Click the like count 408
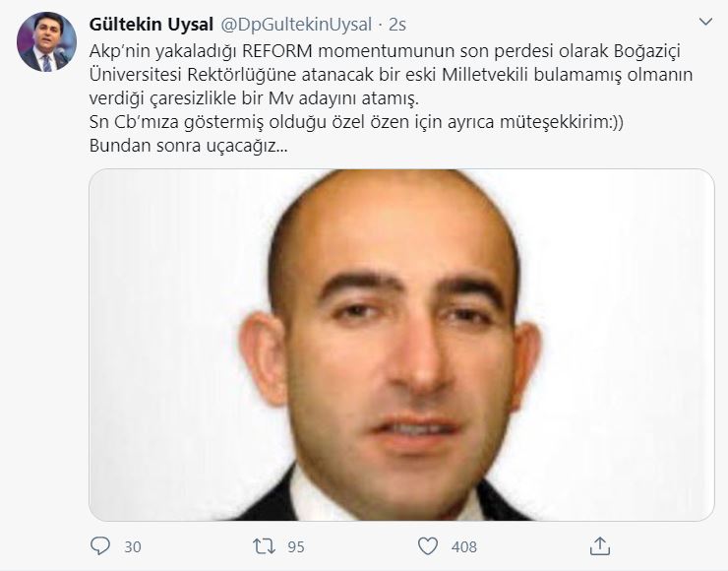The width and height of the screenshot is (728, 571). pos(463,546)
